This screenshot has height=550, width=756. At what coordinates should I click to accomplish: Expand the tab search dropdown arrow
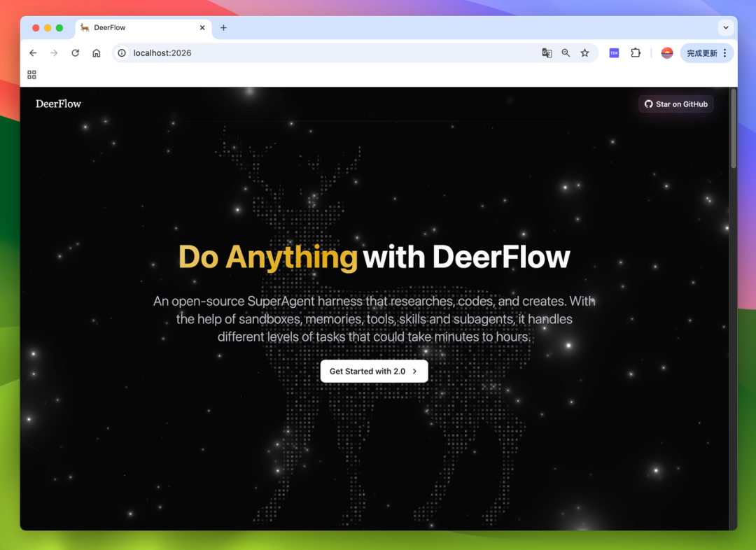pos(726,27)
